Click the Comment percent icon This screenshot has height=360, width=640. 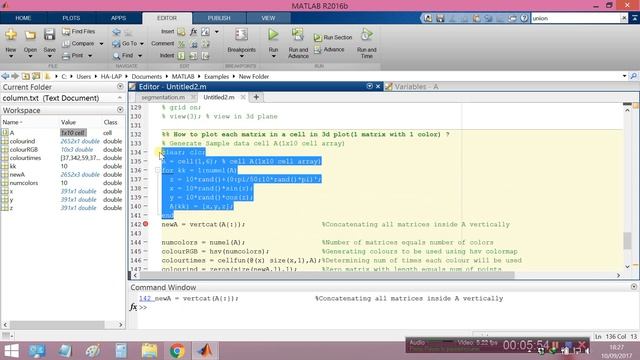click(181, 44)
